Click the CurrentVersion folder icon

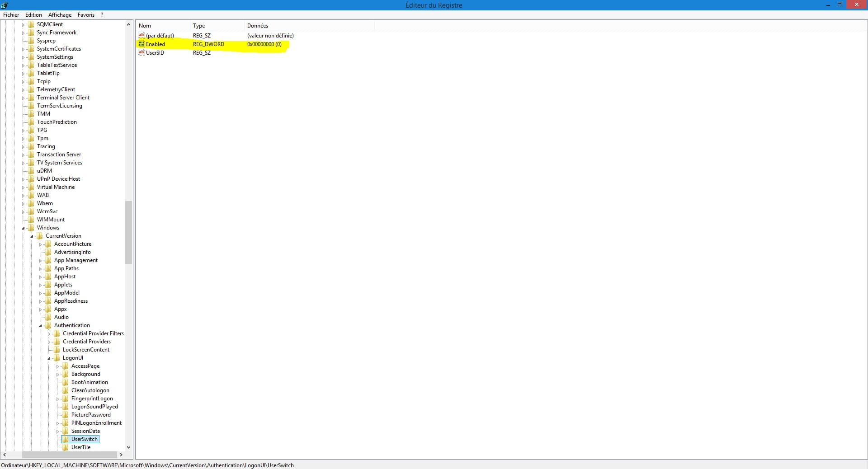39,236
